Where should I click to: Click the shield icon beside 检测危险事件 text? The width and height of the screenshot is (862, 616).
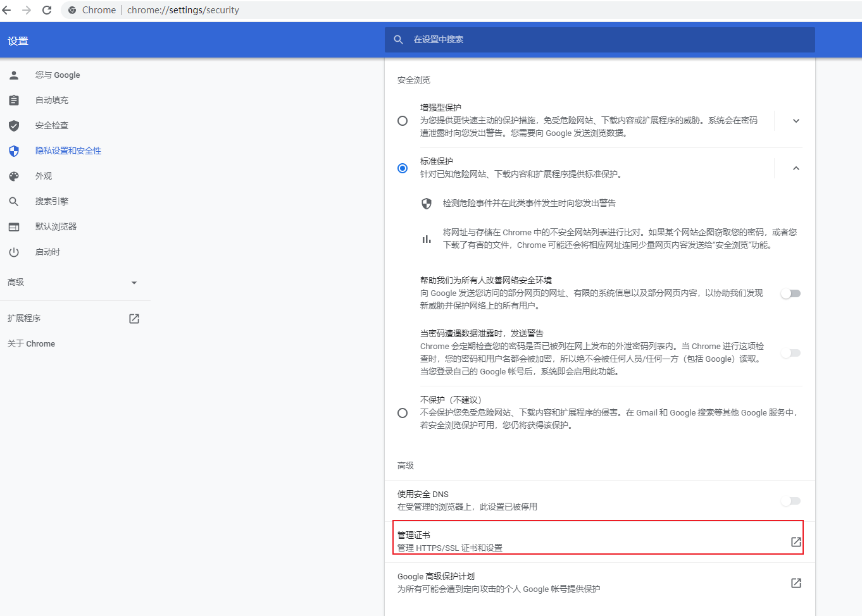[x=427, y=204]
